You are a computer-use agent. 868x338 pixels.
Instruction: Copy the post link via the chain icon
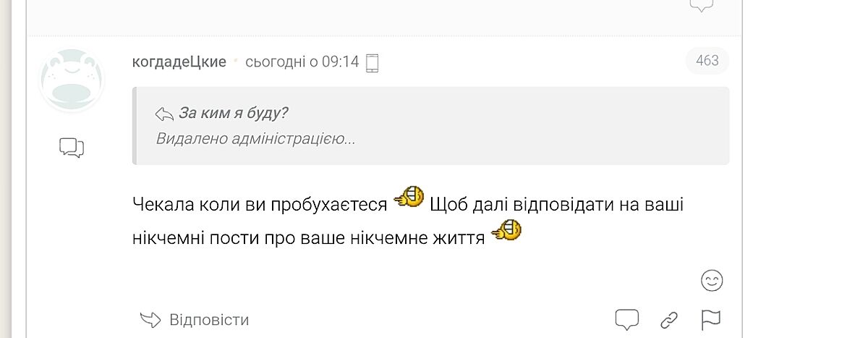click(669, 319)
